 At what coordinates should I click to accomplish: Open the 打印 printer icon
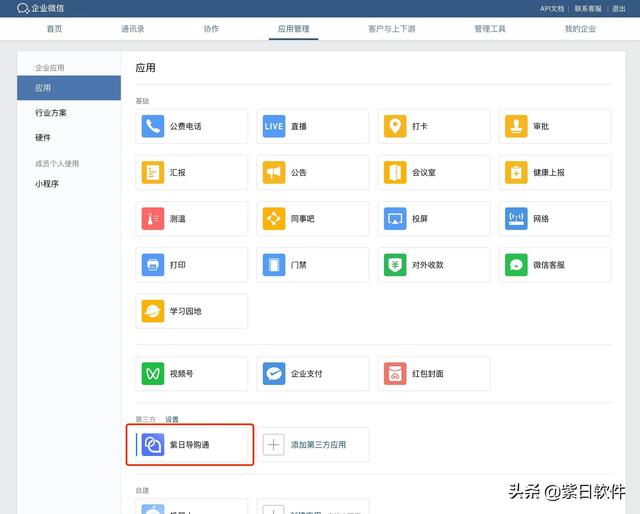coord(153,265)
